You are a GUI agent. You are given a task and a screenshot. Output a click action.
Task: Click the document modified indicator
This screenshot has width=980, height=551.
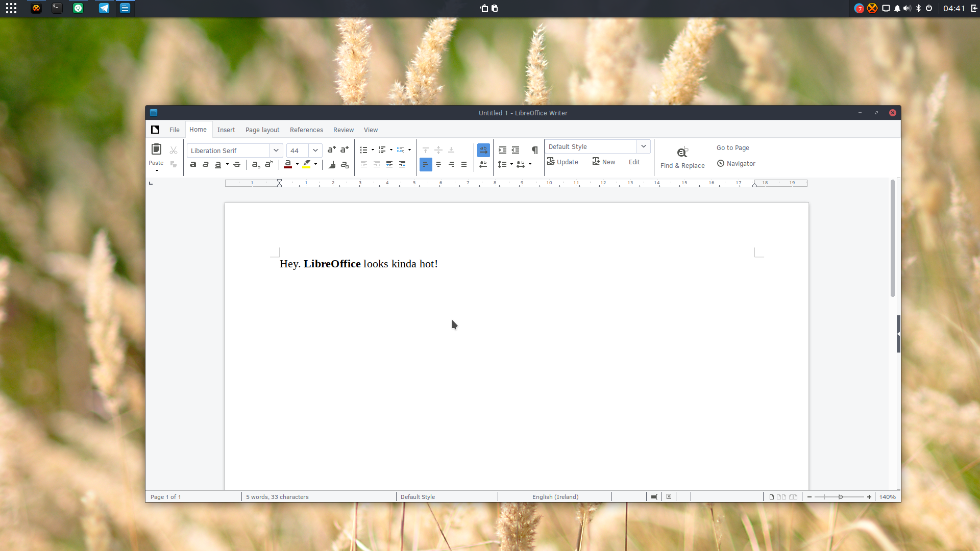click(x=669, y=497)
